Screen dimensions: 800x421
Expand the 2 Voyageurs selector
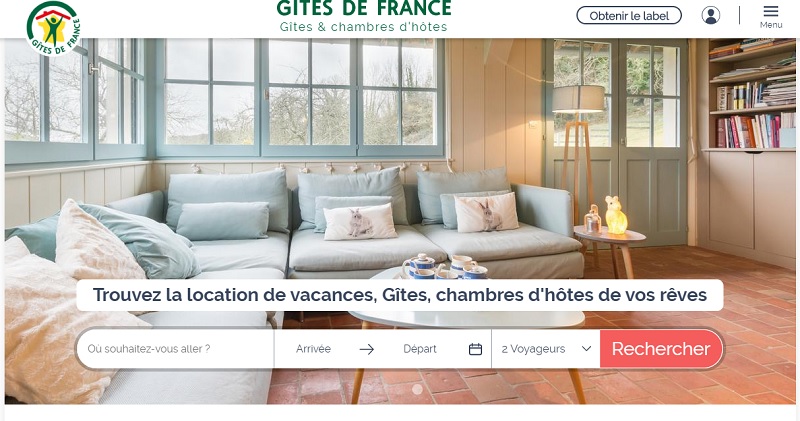tap(546, 349)
